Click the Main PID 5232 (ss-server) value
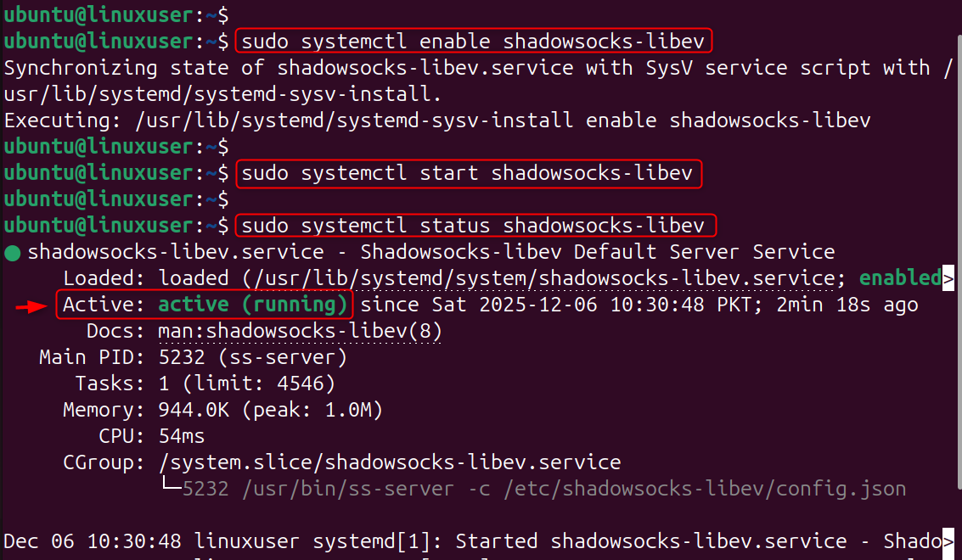The width and height of the screenshot is (962, 560). coord(252,357)
